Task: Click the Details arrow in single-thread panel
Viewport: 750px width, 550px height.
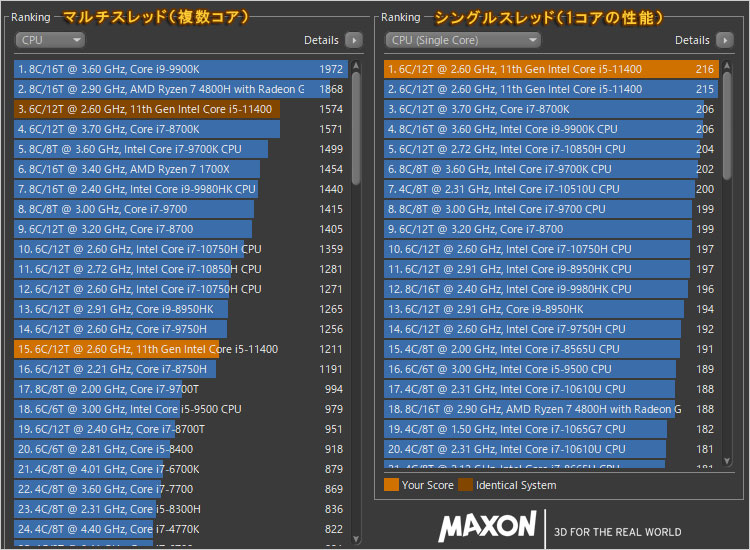Action: [x=725, y=40]
